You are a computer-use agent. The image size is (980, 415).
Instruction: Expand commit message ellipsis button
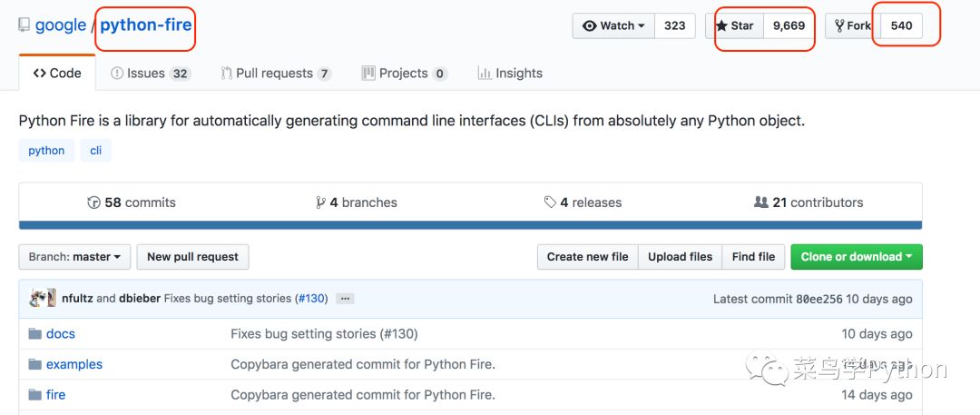click(x=345, y=298)
